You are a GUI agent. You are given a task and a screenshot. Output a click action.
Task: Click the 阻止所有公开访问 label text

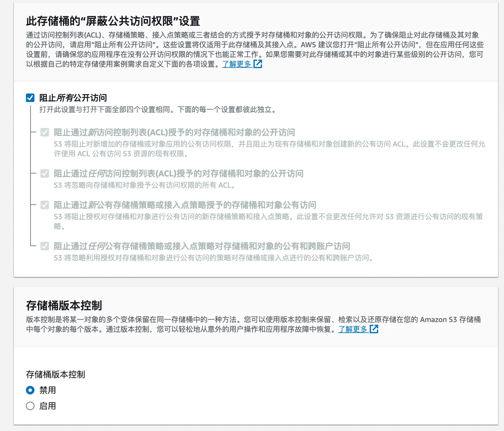click(x=73, y=98)
